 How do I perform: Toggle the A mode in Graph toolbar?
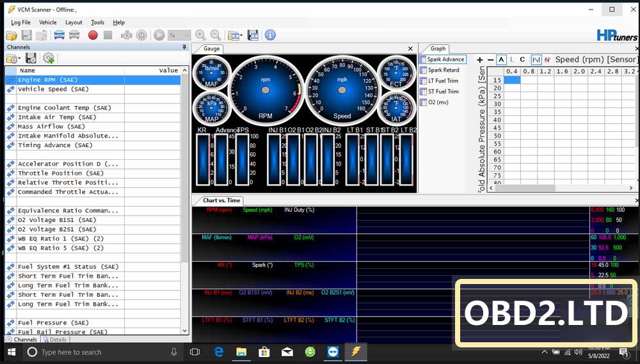[501, 59]
